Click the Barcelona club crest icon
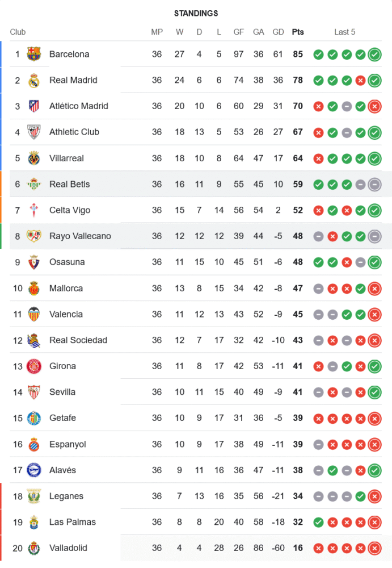Image resolution: width=392 pixels, height=568 pixels. [x=34, y=55]
